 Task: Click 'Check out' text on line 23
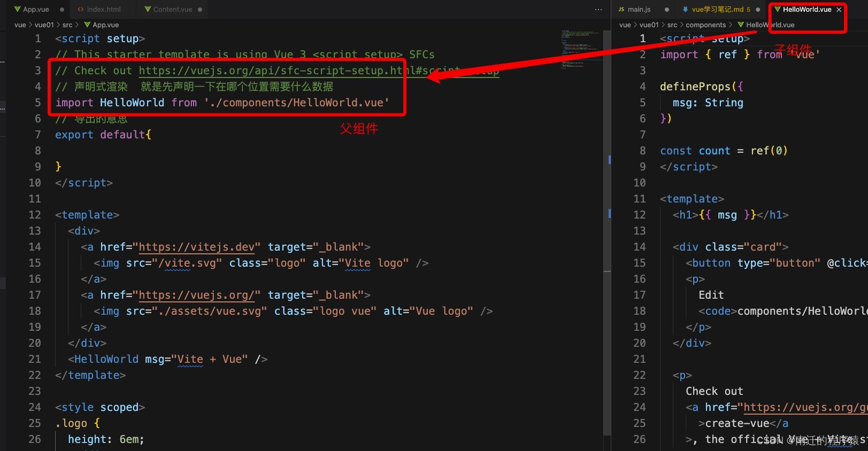point(715,391)
